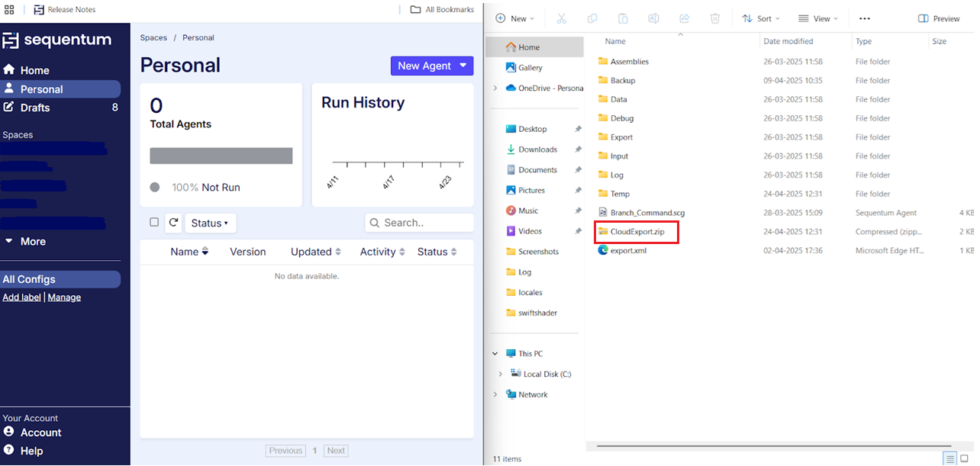Click the Delete trash icon in Explorer toolbar
Screen dimensions: 980x466
714,18
